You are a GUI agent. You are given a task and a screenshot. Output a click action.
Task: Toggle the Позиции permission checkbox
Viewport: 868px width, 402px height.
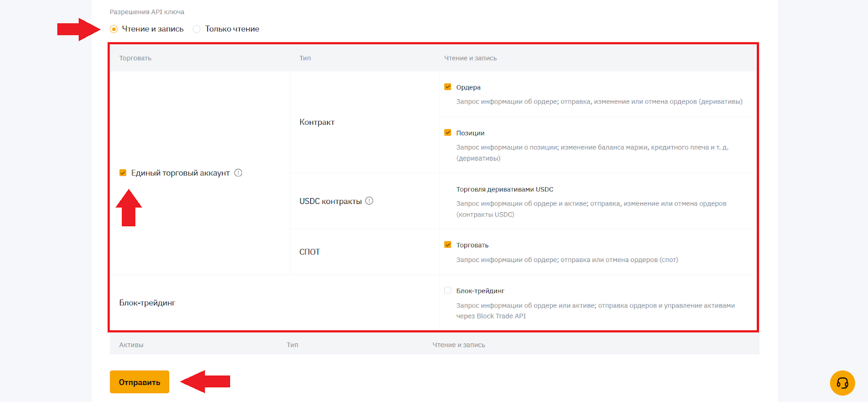click(x=448, y=132)
